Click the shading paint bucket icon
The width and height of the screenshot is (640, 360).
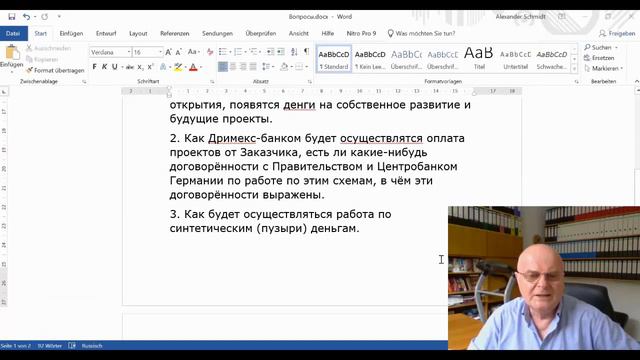pos(284,67)
